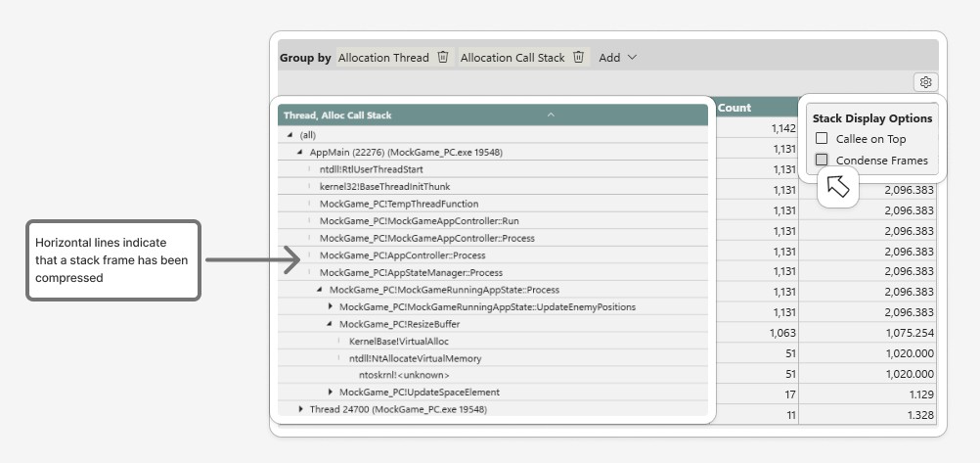Collapse the MockGame_PC!ResizeBuffer frame
This screenshot has width=980, height=463.
click(x=330, y=324)
